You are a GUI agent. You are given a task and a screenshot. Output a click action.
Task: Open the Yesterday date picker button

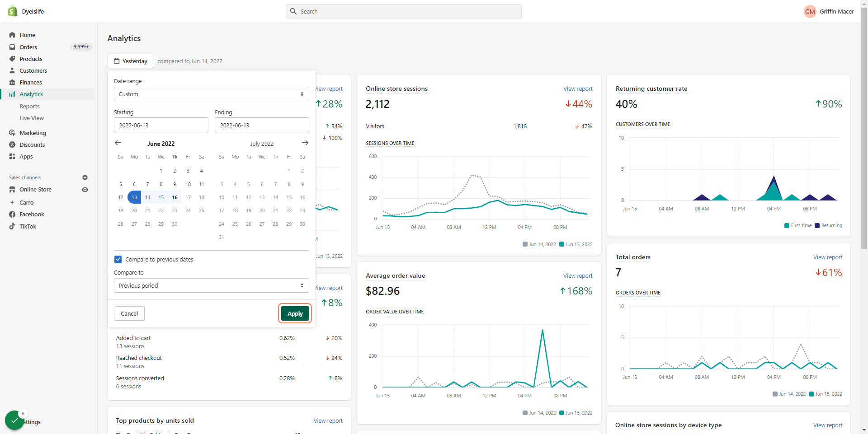(131, 61)
